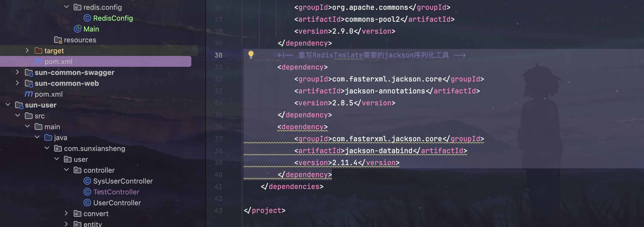The width and height of the screenshot is (644, 227).
Task: Click line number 30 in gutter
Action: 218,55
